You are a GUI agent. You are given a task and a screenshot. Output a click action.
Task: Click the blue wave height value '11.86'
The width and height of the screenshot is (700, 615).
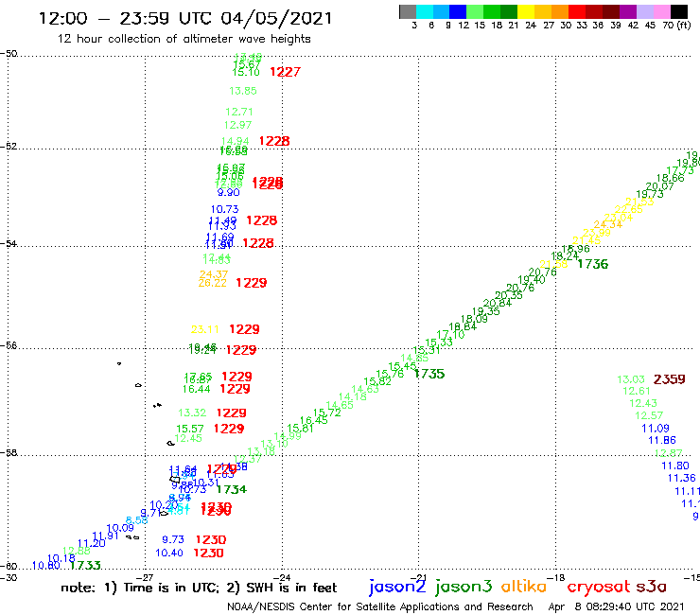click(x=662, y=440)
